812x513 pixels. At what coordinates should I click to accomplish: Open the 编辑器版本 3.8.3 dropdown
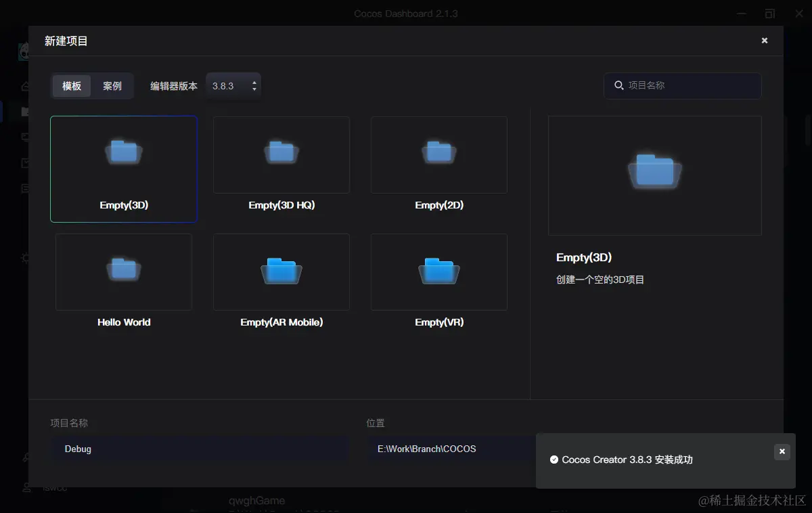pyautogui.click(x=233, y=86)
